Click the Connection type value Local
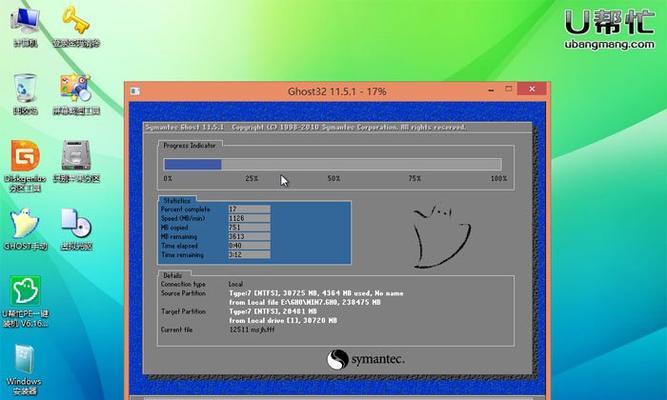Image resolution: width=667 pixels, height=400 pixels. coord(236,284)
